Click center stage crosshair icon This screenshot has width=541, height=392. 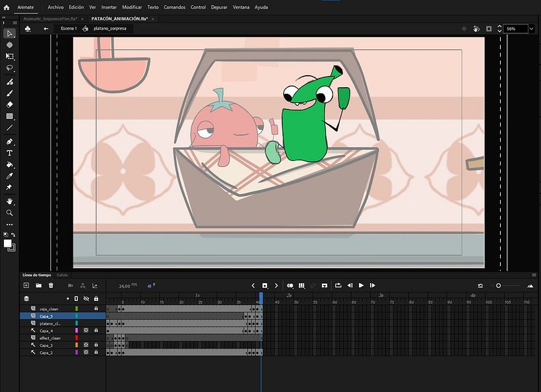point(464,28)
